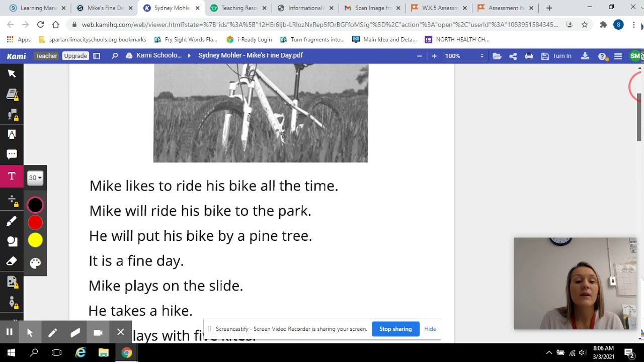Click the Kami logo
Screen dimensions: 644x362
click(x=17, y=56)
